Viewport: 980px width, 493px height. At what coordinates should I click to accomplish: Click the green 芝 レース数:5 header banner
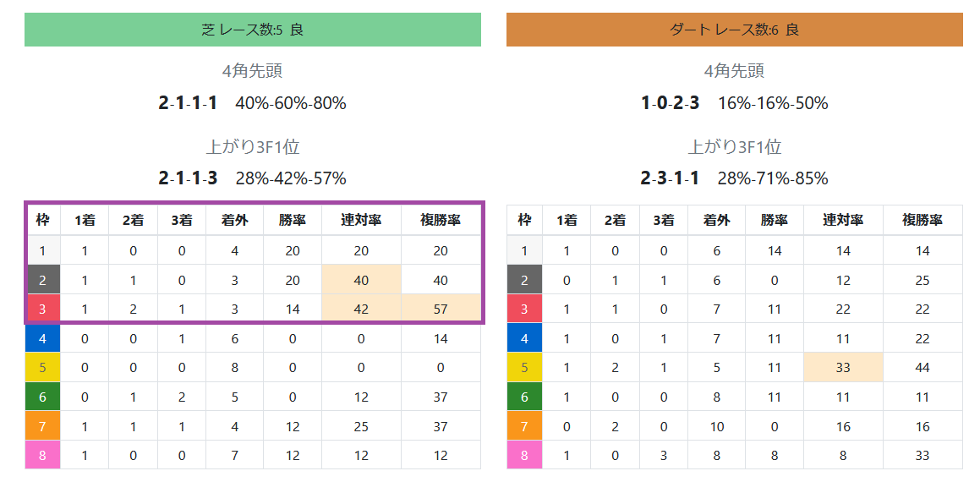[x=253, y=30]
